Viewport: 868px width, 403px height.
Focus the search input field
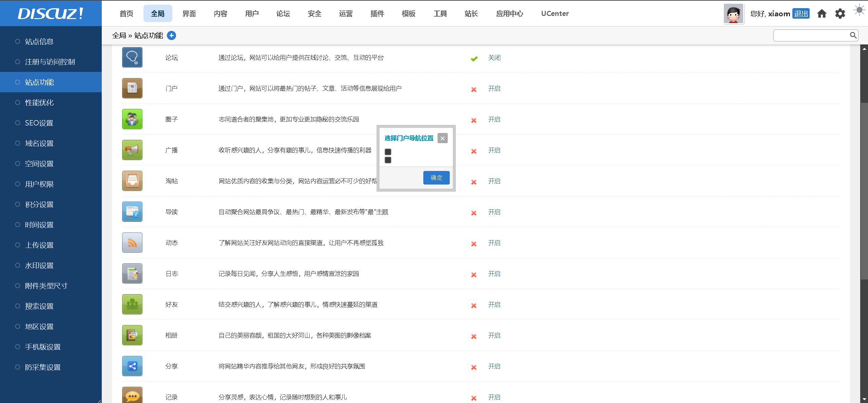click(x=811, y=35)
